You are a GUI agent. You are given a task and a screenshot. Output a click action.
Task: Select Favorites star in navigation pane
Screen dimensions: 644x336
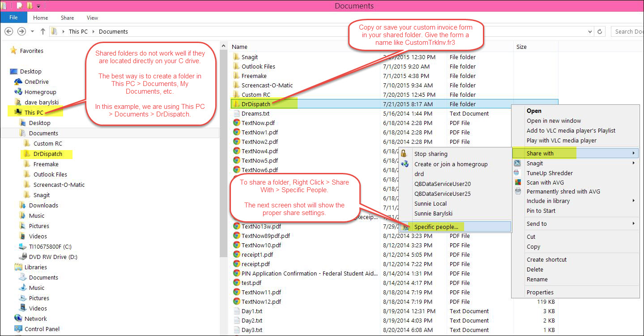click(14, 51)
